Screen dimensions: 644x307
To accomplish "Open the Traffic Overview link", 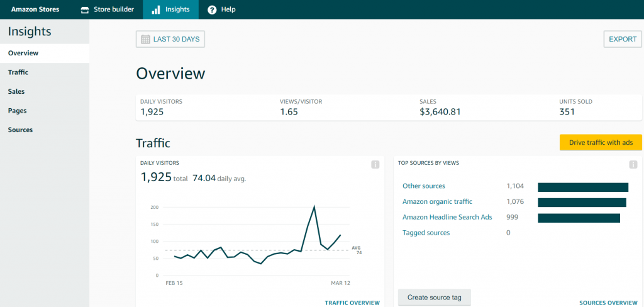I will click(x=352, y=303).
